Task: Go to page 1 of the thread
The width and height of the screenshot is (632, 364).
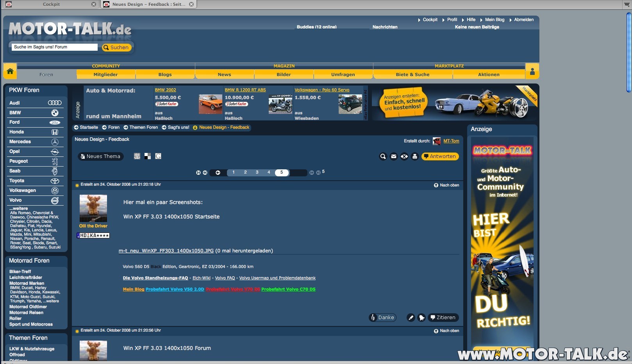Action: [234, 172]
